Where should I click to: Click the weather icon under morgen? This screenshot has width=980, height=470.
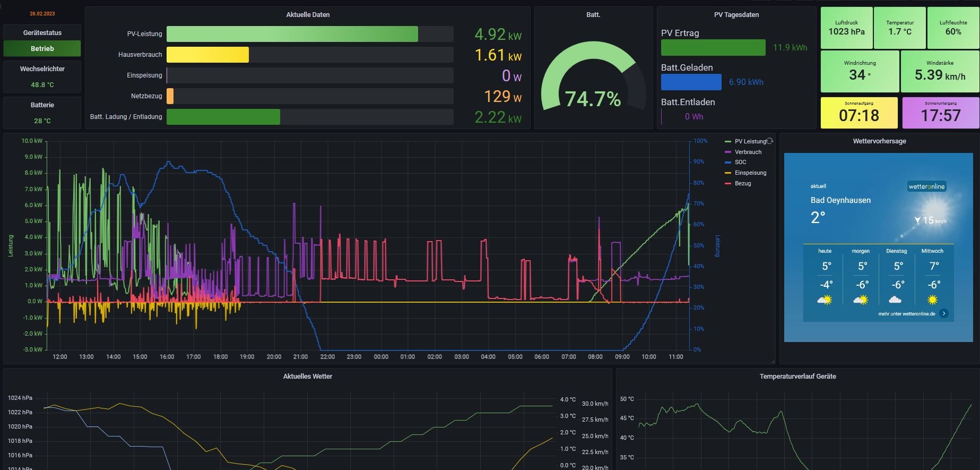(x=861, y=300)
